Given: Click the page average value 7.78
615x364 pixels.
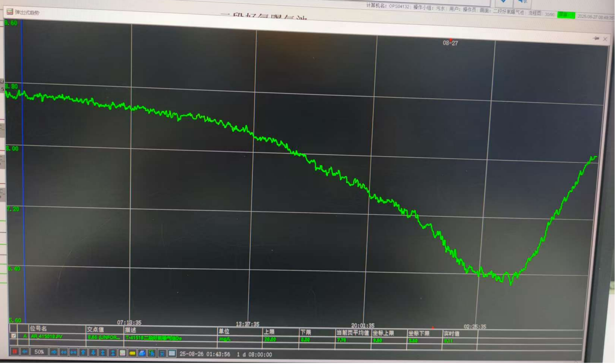Looking at the screenshot, I should point(342,340).
